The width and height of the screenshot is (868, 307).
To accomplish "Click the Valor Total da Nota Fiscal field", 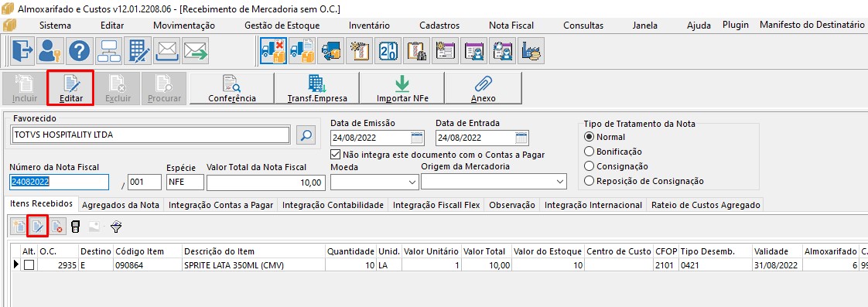I will (x=265, y=182).
